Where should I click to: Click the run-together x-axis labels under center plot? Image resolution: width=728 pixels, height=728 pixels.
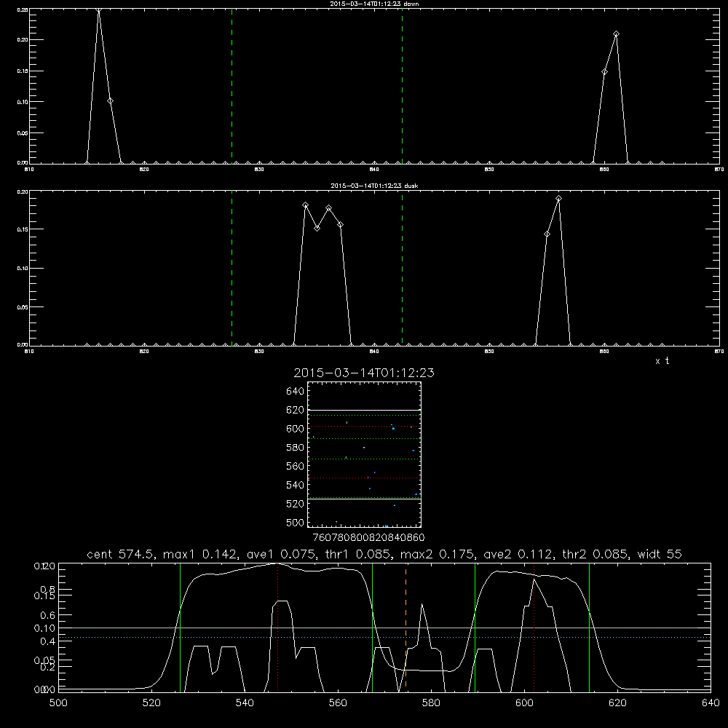(368, 537)
